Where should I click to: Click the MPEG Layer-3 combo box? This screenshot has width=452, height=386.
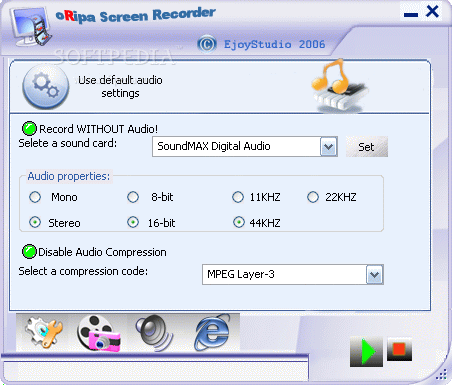[293, 275]
